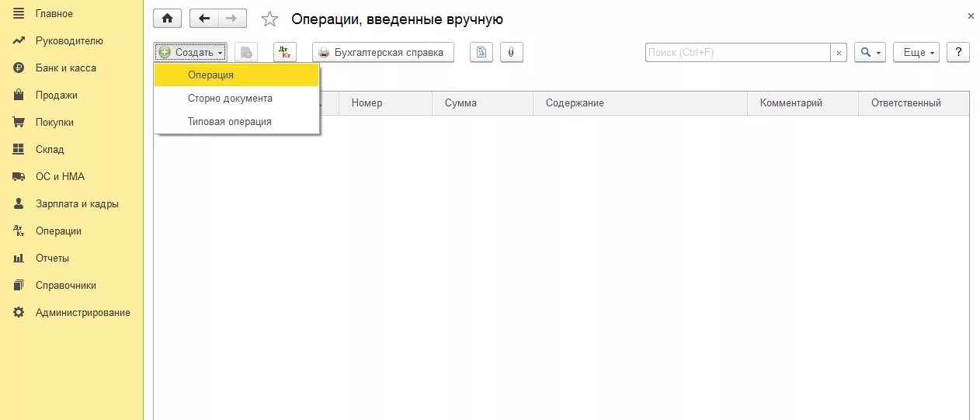This screenshot has width=980, height=420.
Task: Click the copy document toolbar icon
Action: tap(246, 52)
